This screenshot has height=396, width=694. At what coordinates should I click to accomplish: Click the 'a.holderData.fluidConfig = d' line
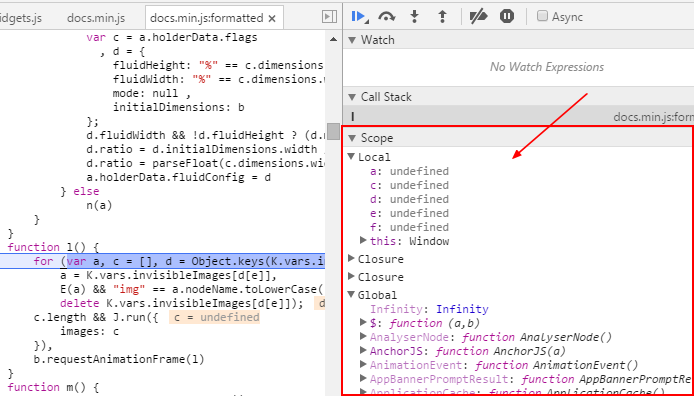[x=179, y=177]
